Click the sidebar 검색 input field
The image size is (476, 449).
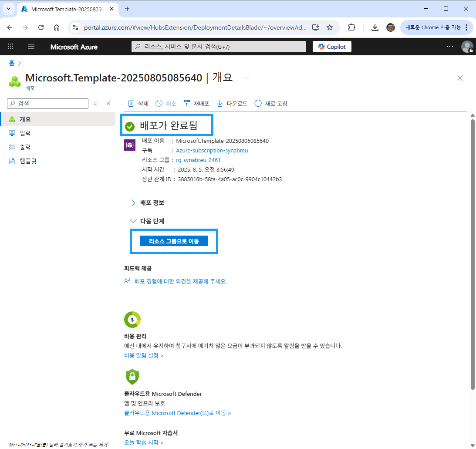pyautogui.click(x=47, y=104)
